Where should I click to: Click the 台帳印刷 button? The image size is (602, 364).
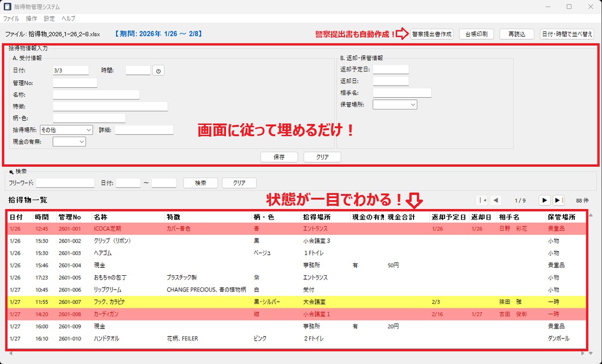(x=476, y=34)
